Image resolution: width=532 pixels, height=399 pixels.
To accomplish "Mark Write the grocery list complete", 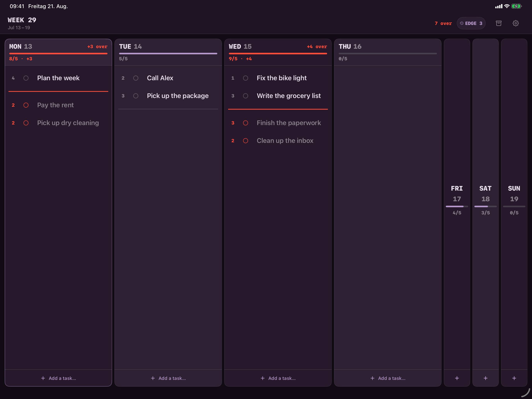I will pos(246,96).
